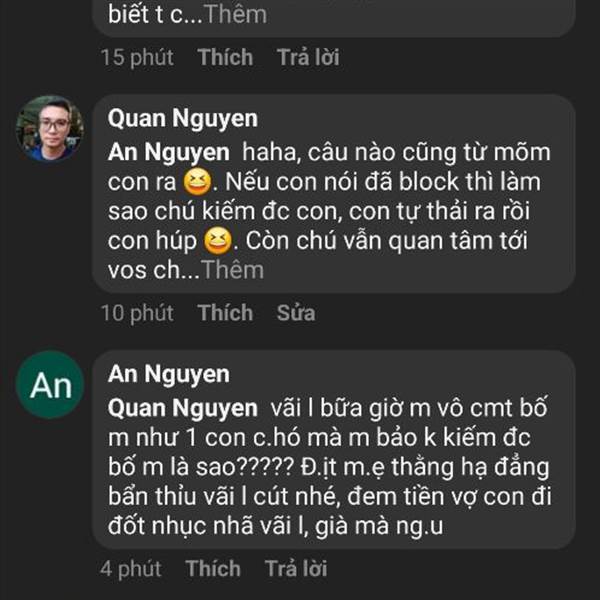
Task: Click the first laughing emoji in Quan's comment
Action: 193,183
